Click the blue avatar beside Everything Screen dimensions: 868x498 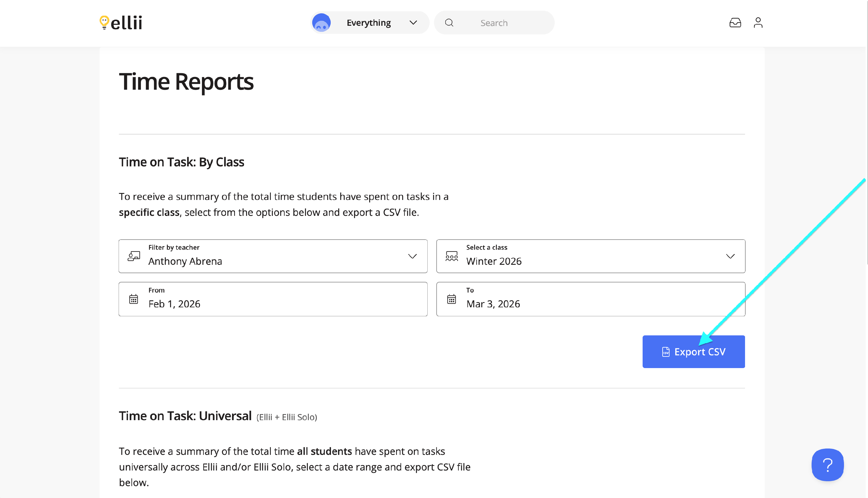[321, 23]
